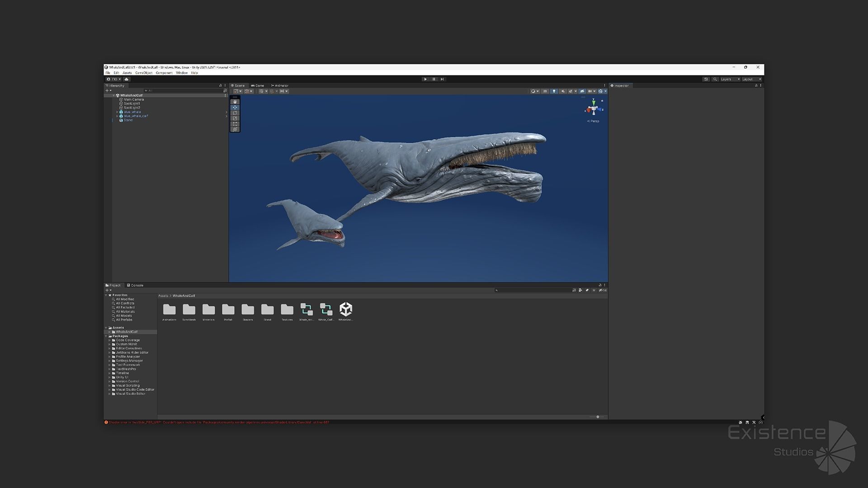The height and width of the screenshot is (488, 868).
Task: Lock the Inspector panel
Action: (756, 85)
